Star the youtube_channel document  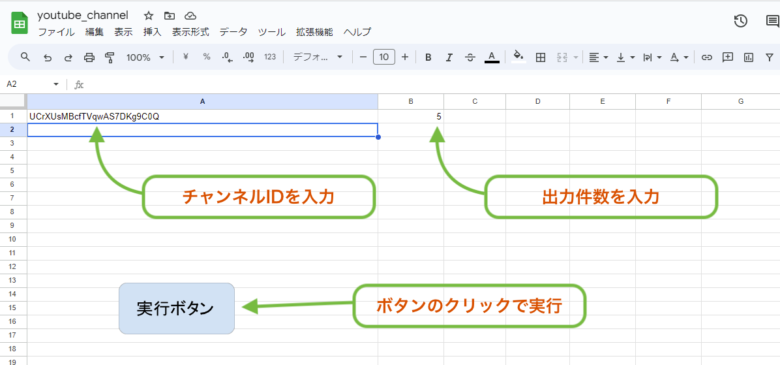pyautogui.click(x=148, y=16)
